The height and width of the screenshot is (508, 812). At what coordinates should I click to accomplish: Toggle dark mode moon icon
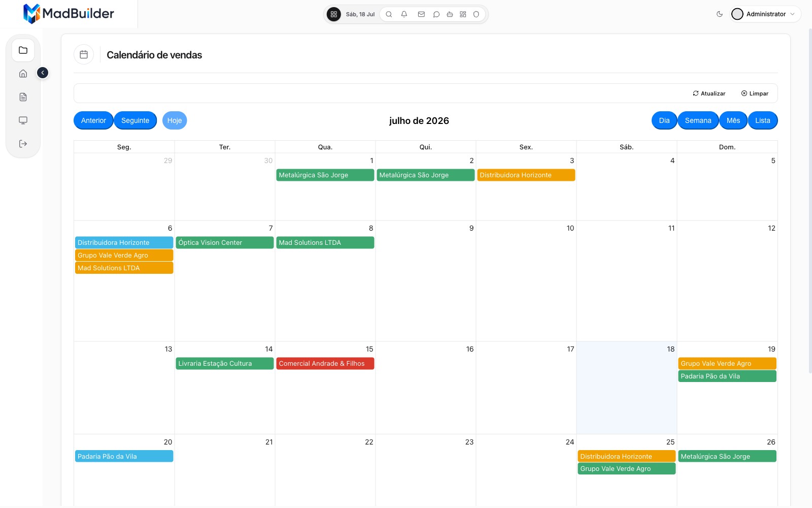pos(719,14)
